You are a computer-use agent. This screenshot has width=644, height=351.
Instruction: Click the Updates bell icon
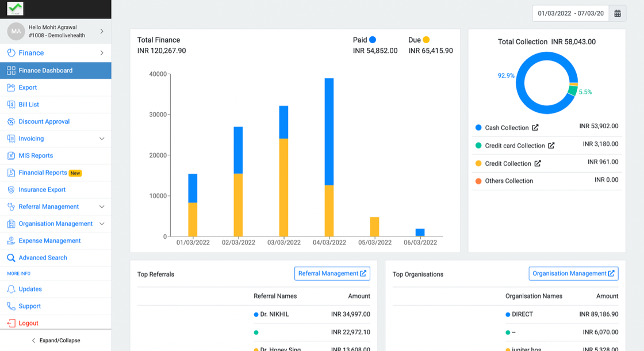(x=11, y=289)
